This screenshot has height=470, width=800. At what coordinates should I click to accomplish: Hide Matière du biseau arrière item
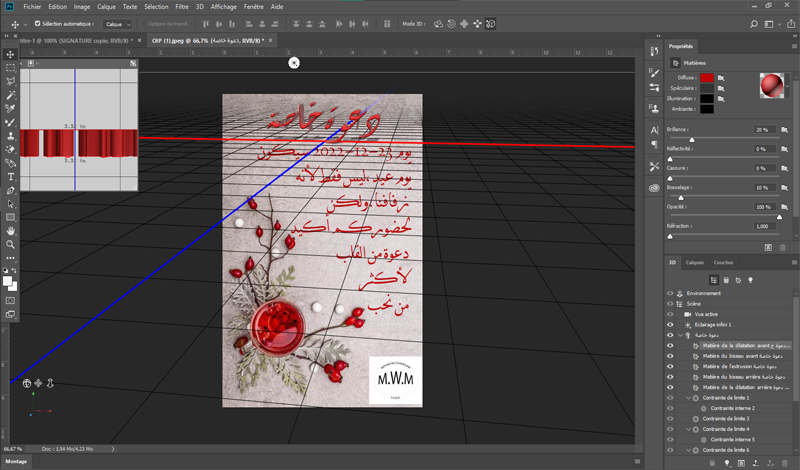click(x=670, y=377)
